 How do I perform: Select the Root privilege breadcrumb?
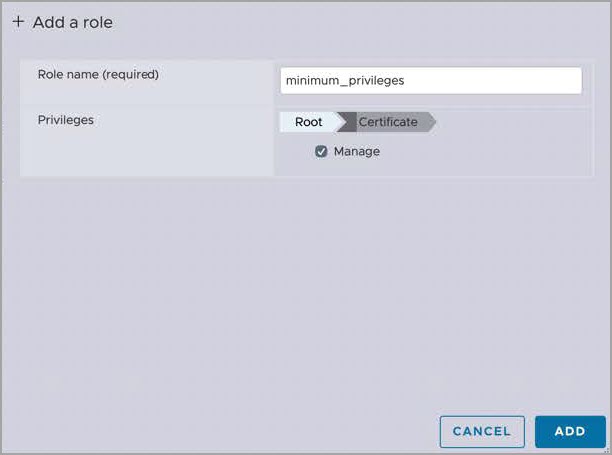click(x=308, y=122)
